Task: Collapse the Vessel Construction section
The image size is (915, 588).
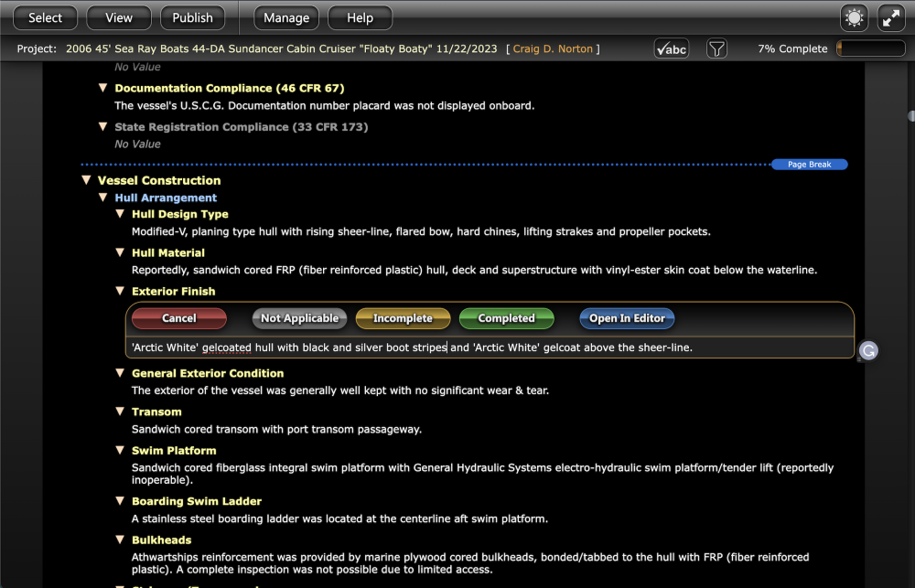Action: click(x=86, y=180)
